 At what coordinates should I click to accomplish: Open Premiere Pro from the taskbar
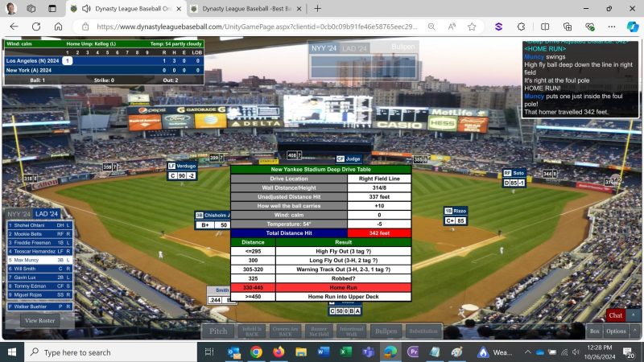414,352
